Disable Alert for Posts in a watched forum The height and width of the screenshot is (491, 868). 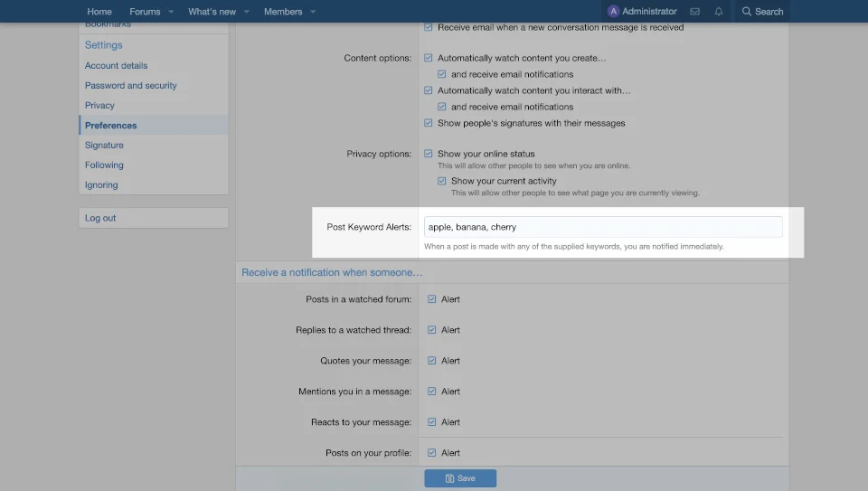click(432, 299)
